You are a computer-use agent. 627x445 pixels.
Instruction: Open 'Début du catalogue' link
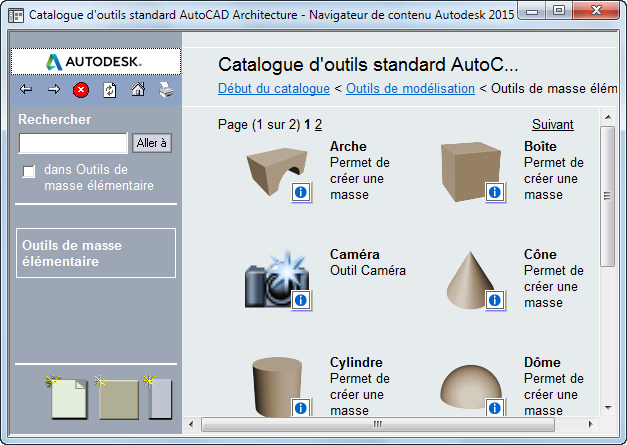[x=274, y=88]
